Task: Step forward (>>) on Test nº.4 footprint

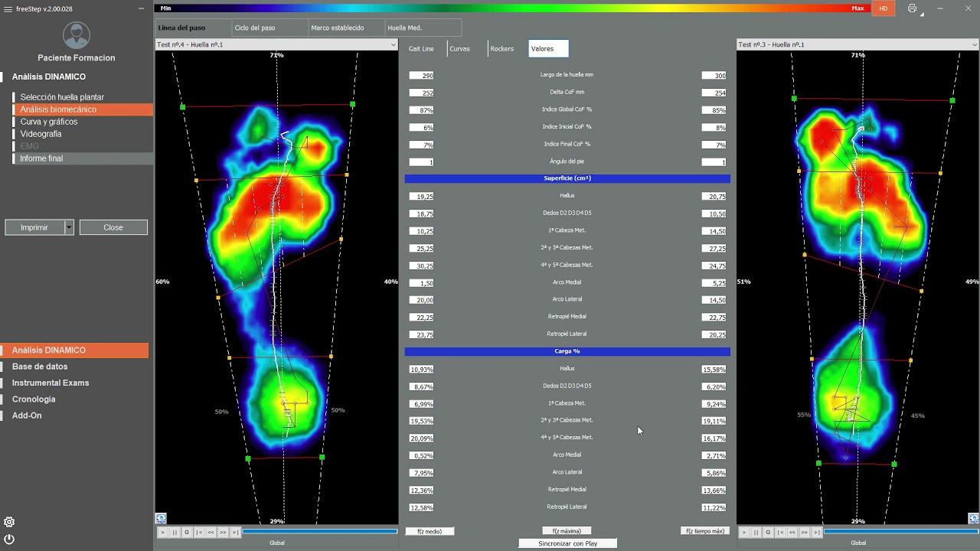Action: pyautogui.click(x=224, y=532)
